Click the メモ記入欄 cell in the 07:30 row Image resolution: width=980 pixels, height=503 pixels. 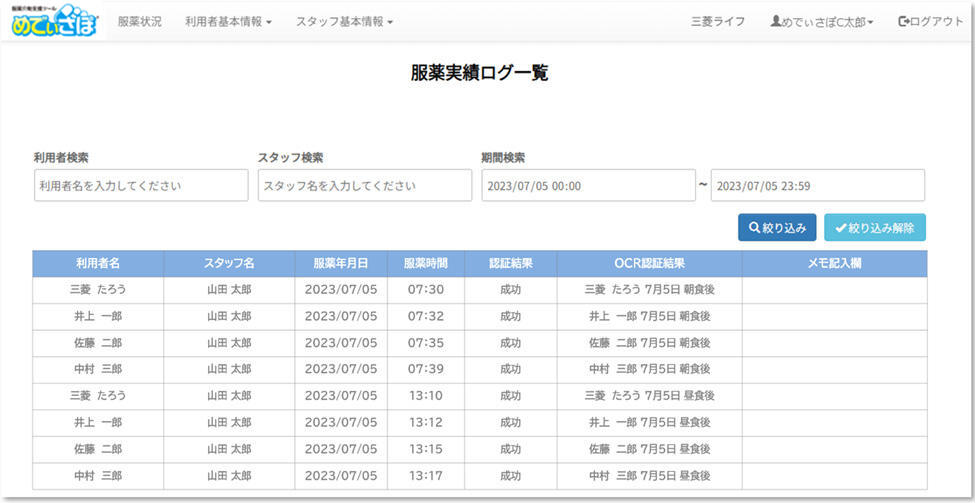834,290
